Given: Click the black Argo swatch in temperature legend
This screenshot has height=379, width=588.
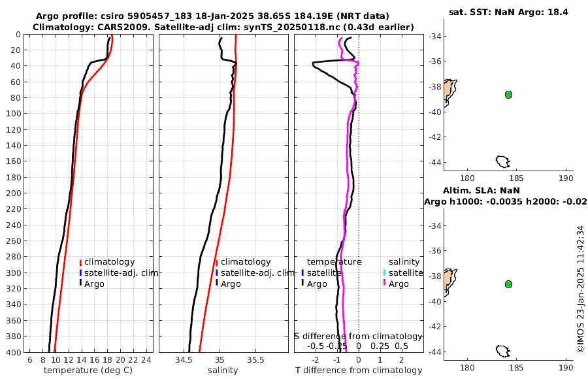Looking at the screenshot, I should click(x=80, y=282).
